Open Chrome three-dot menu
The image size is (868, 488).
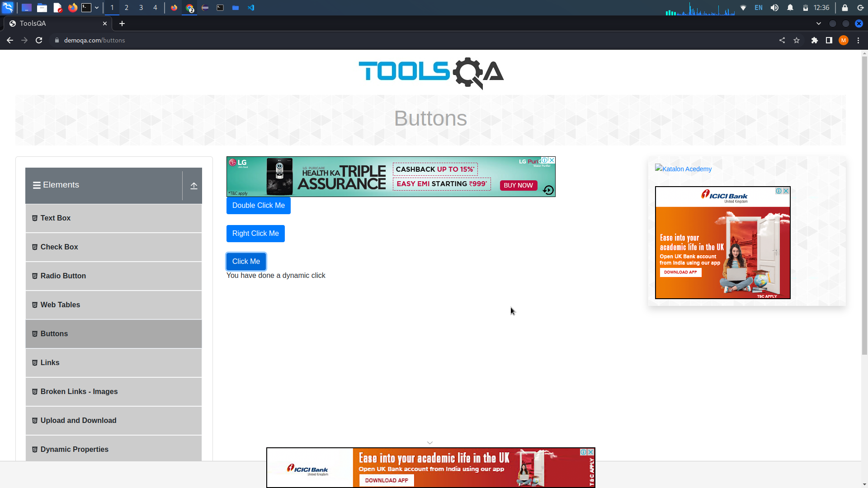coord(858,40)
